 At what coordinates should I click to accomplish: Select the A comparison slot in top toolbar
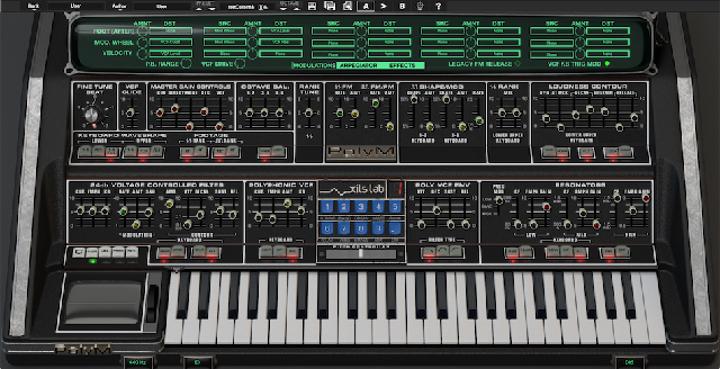(366, 6)
